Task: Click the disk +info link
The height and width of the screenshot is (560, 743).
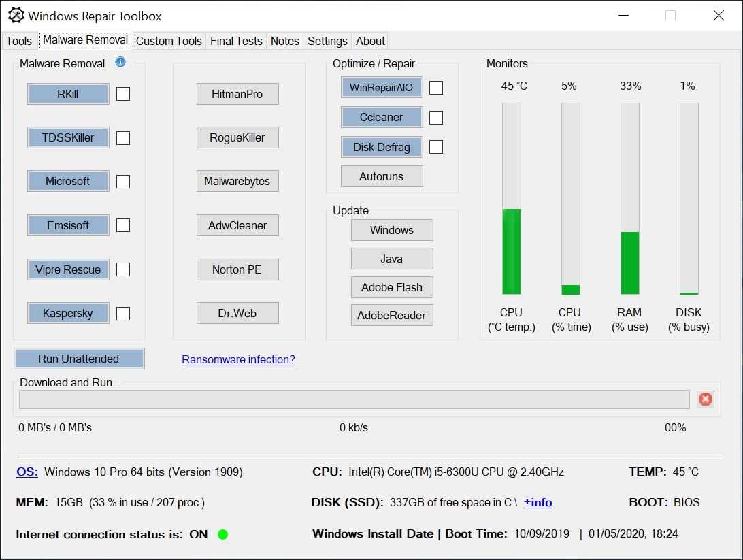Action: click(x=538, y=502)
